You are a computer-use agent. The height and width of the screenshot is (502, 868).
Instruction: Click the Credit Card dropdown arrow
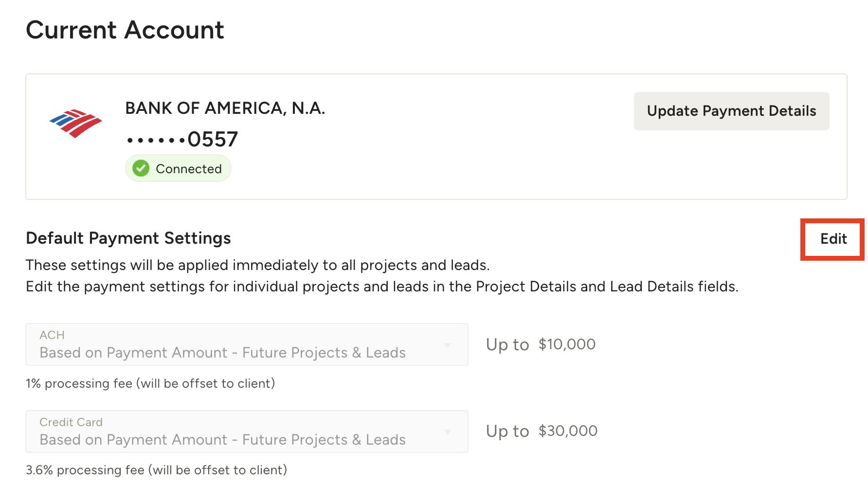pos(448,431)
